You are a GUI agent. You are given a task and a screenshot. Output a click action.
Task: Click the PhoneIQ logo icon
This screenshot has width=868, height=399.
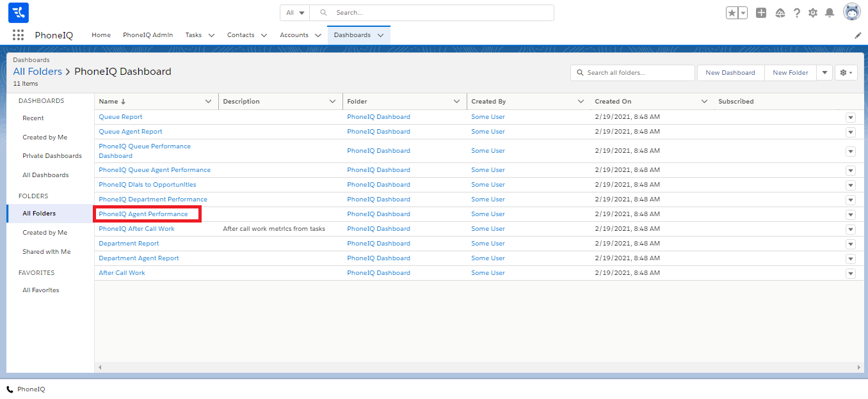coord(19,13)
